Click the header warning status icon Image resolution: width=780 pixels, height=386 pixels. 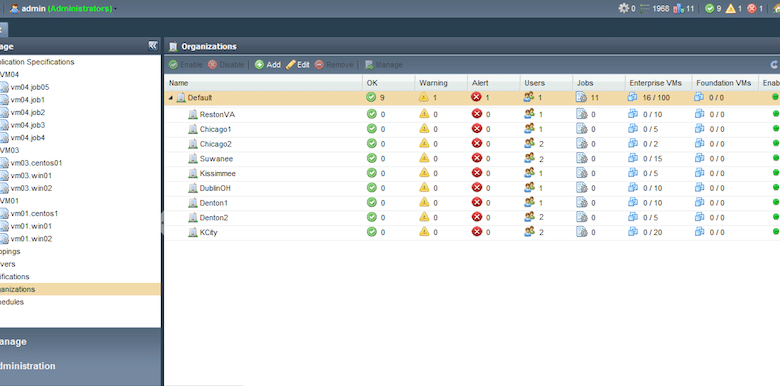(x=730, y=8)
